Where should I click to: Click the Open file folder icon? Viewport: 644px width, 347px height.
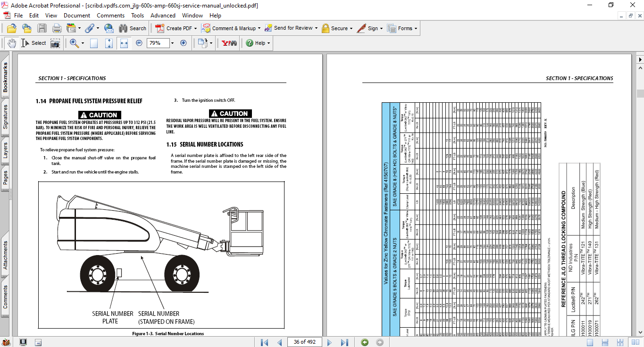click(x=12, y=28)
